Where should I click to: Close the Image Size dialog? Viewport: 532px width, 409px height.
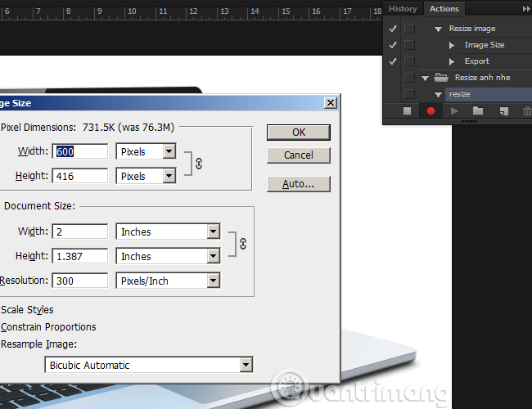(x=331, y=103)
